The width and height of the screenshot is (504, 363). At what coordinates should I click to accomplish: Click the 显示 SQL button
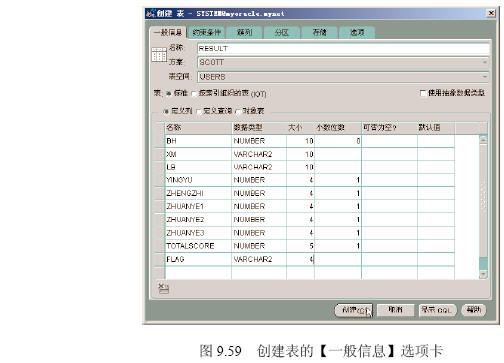point(437,310)
